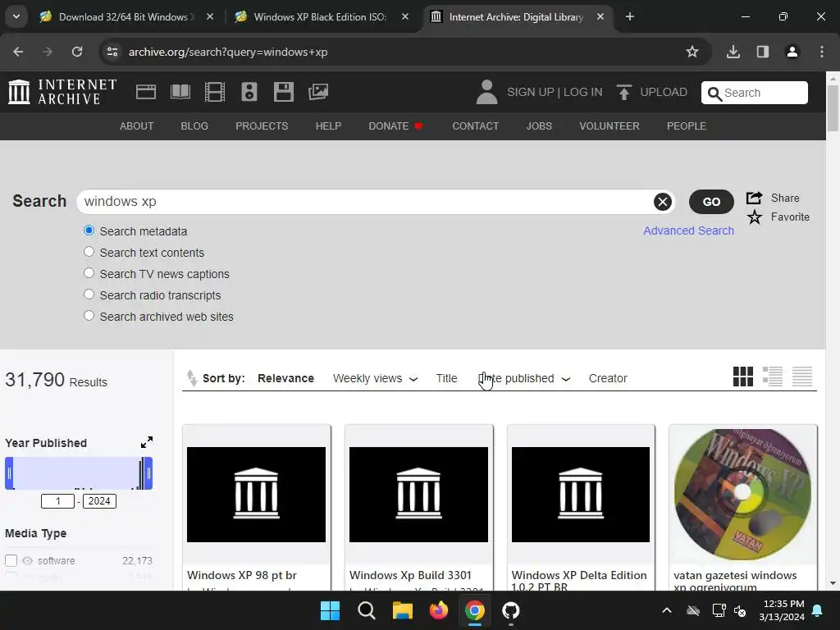Click the Favorite star icon
Screen dimensions: 840x630
[755, 217]
